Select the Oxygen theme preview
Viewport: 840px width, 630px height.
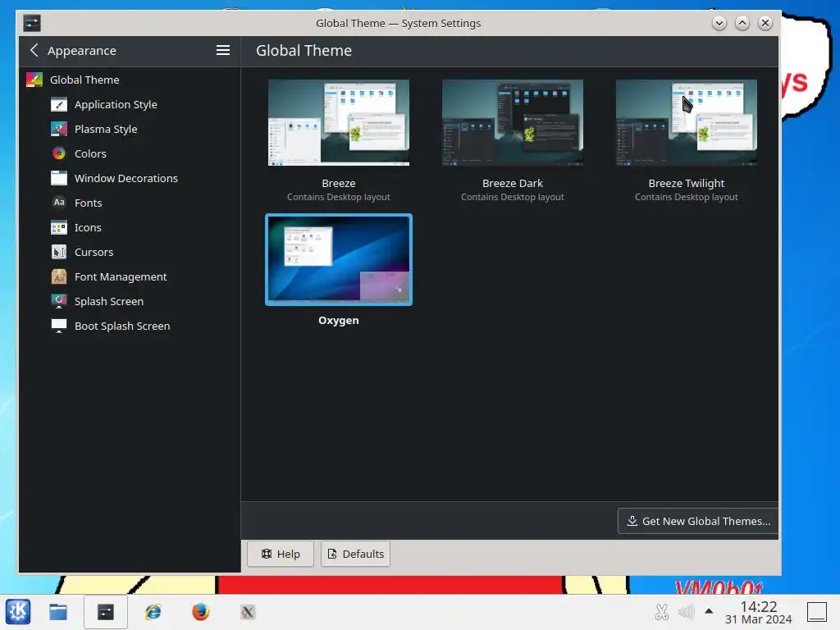click(x=339, y=260)
